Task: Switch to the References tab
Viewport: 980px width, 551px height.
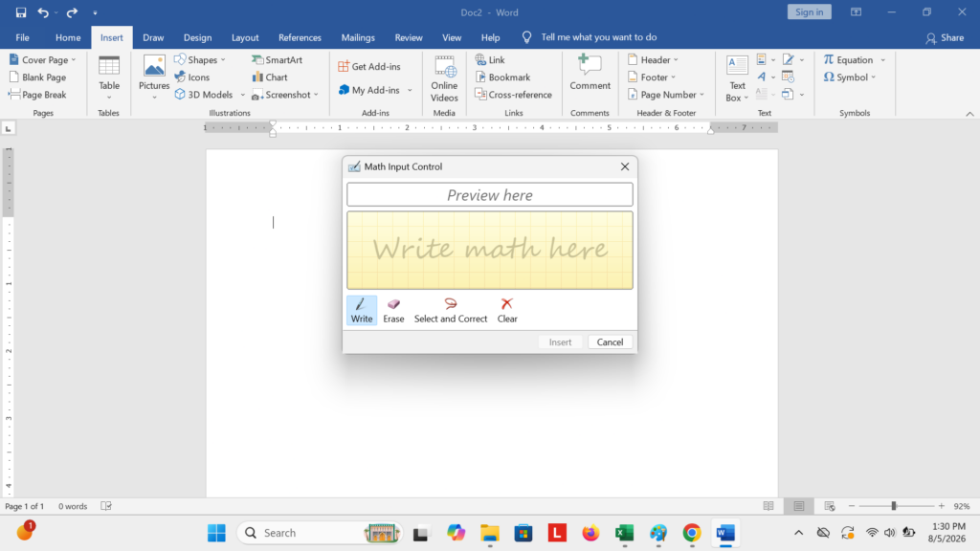Action: point(300,37)
